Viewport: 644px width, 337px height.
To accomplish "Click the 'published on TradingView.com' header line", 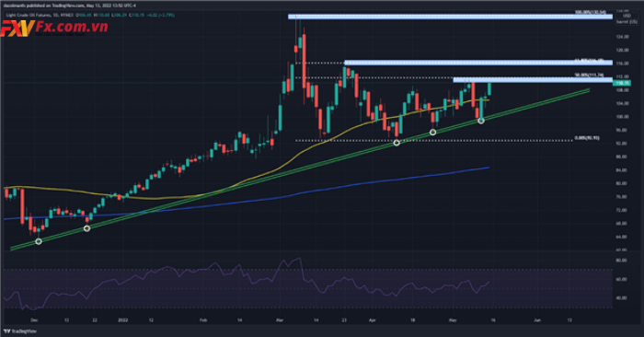I will (x=69, y=6).
